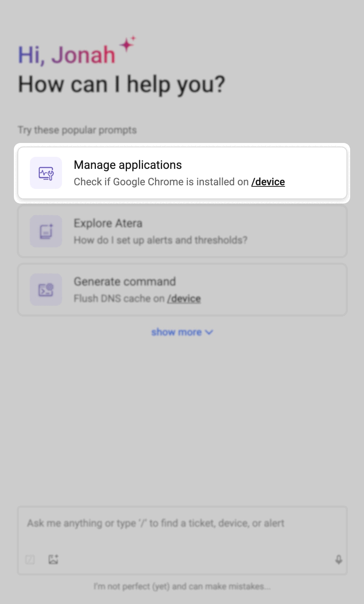Expand prompts with show more chevron
The height and width of the screenshot is (604, 364).
(209, 332)
